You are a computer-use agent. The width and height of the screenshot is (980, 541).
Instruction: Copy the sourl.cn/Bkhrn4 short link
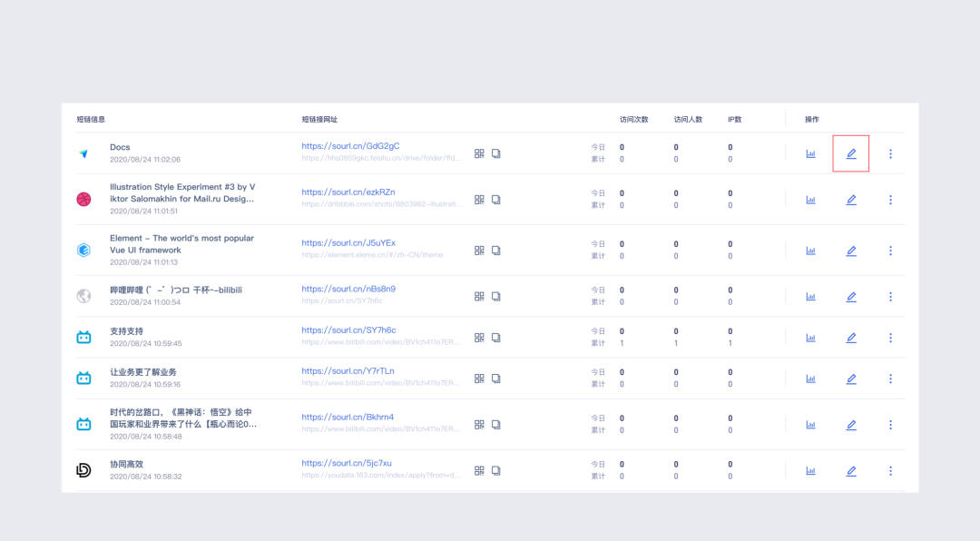(496, 425)
